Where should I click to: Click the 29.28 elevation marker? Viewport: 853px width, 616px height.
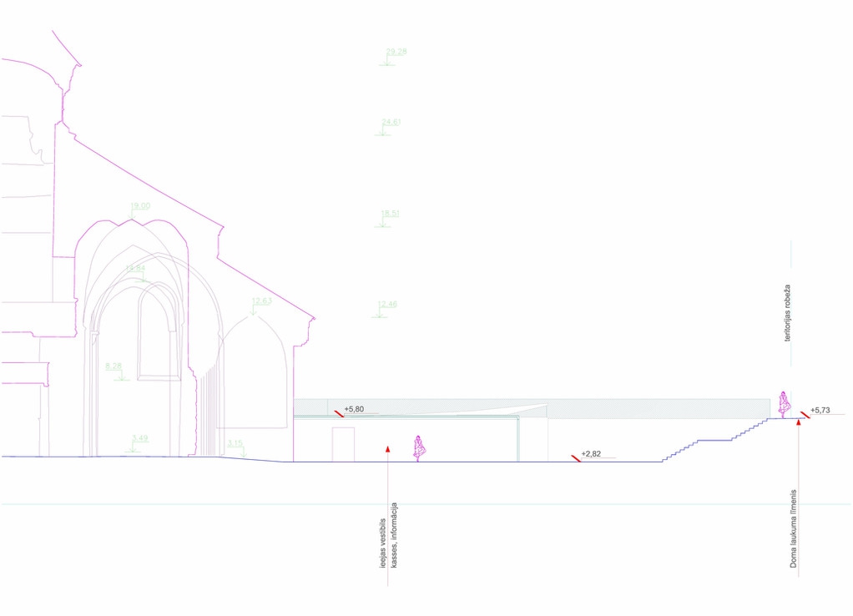tap(396, 52)
